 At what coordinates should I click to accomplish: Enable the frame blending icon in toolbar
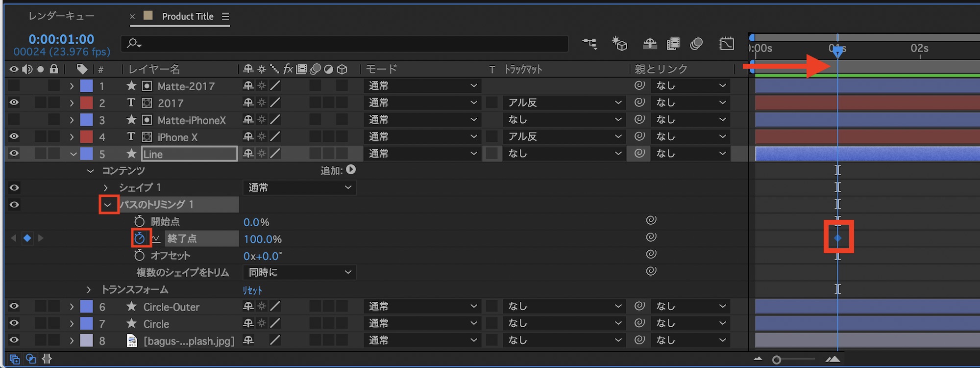(x=673, y=44)
